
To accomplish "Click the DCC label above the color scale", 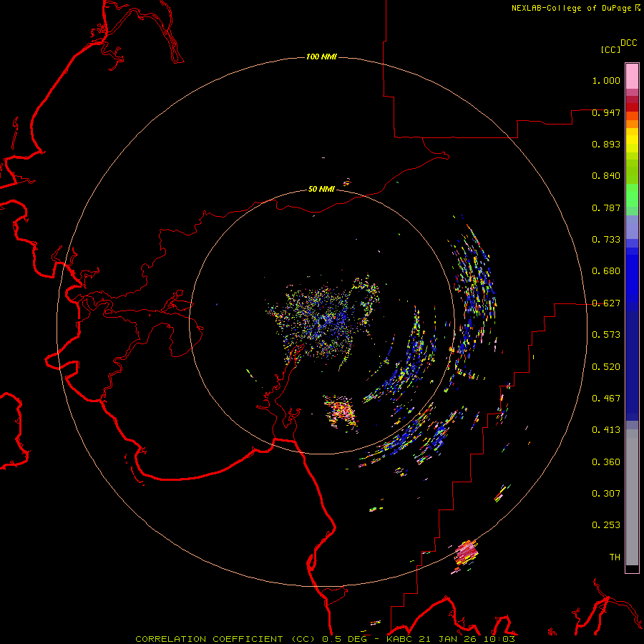I will 629,42.
